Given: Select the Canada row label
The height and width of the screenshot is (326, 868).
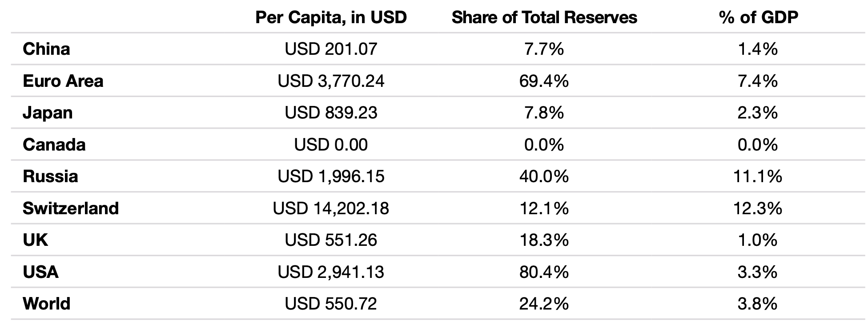Looking at the screenshot, I should [54, 145].
